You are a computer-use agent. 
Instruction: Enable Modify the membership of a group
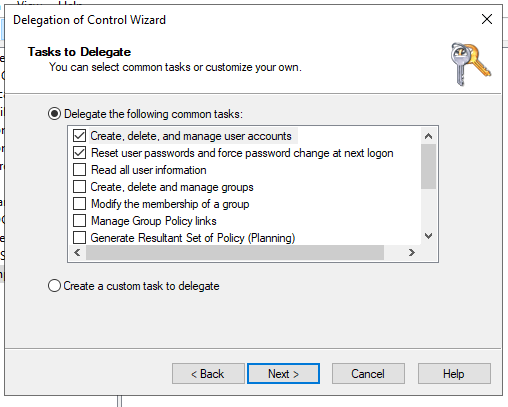coord(80,204)
